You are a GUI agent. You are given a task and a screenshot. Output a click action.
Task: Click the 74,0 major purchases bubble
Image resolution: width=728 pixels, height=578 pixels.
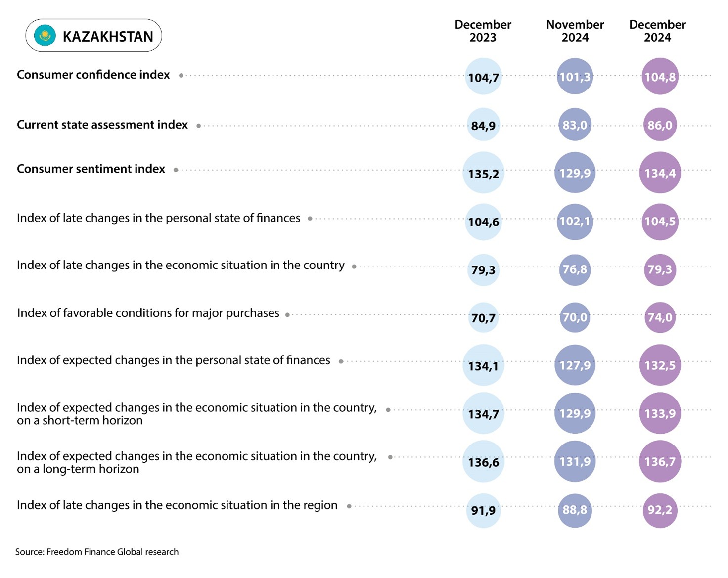(660, 317)
